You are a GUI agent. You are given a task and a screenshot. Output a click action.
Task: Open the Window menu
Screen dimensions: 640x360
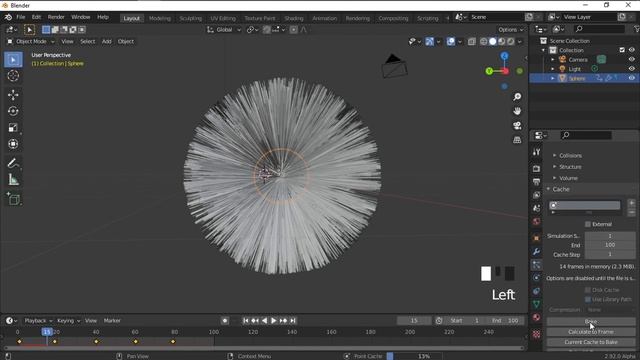pos(80,17)
